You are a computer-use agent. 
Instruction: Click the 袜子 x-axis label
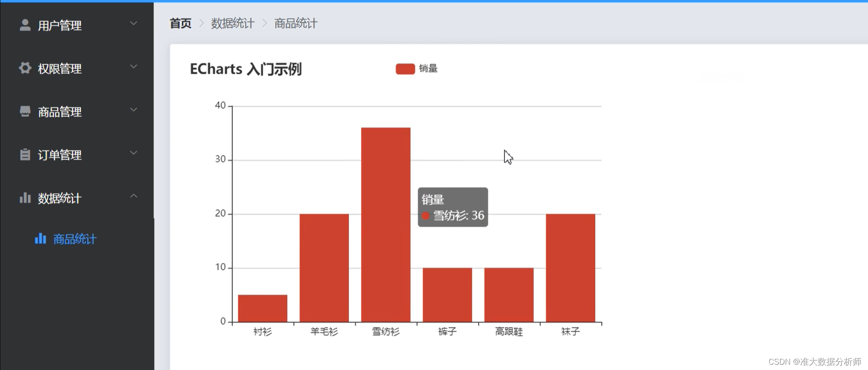(x=571, y=331)
